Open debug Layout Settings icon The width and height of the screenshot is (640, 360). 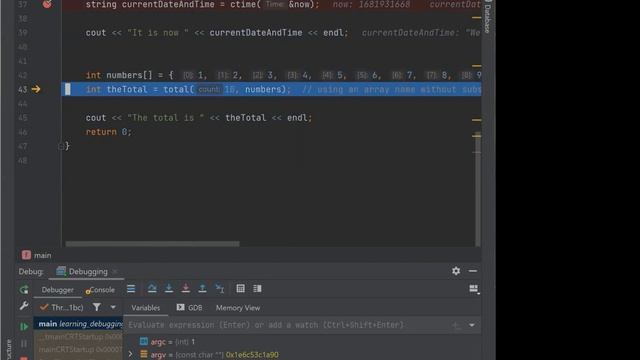(x=474, y=289)
